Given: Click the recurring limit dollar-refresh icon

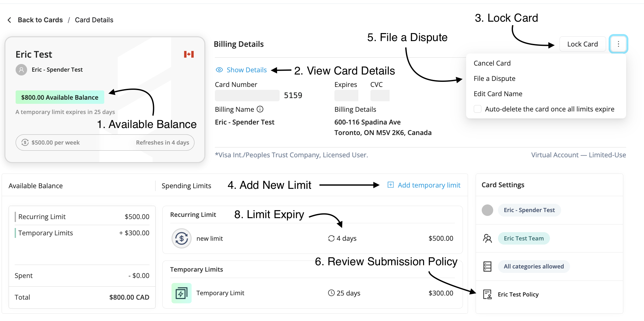Looking at the screenshot, I should click(x=181, y=238).
